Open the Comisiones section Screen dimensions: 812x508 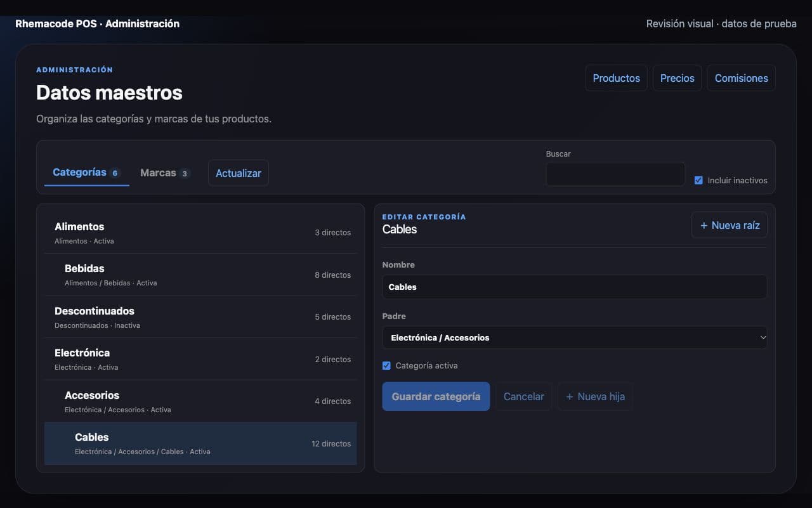pos(742,78)
